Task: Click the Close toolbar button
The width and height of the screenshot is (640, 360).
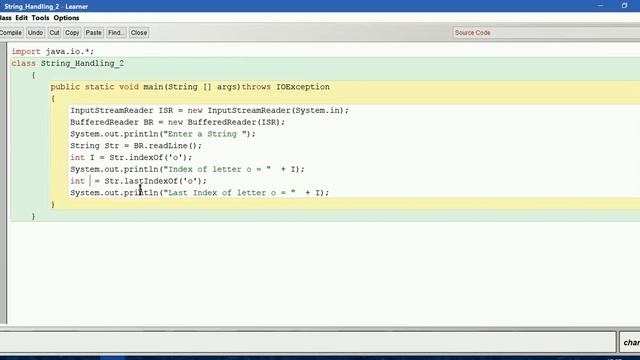Action: point(139,33)
